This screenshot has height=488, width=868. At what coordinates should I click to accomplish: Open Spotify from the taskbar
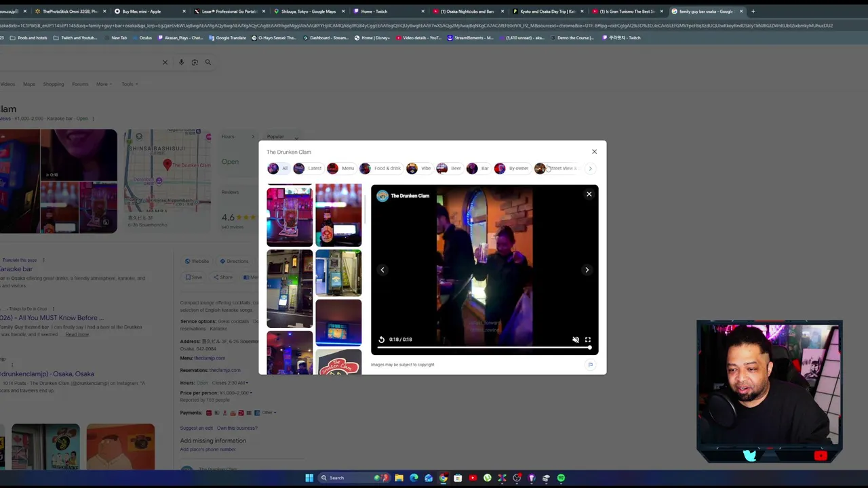click(561, 478)
